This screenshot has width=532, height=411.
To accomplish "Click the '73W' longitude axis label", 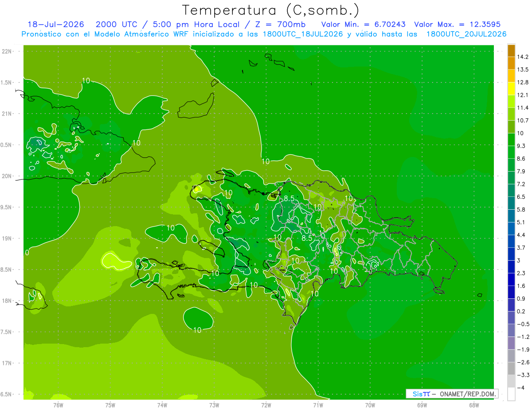I will (x=214, y=405).
